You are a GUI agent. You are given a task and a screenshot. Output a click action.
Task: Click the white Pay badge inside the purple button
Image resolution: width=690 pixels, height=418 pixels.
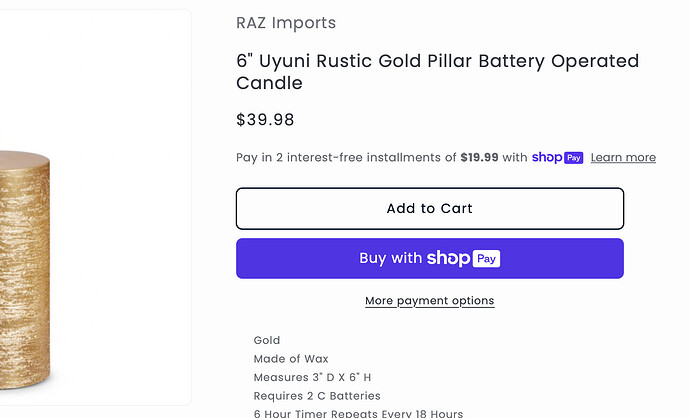pyautogui.click(x=486, y=259)
